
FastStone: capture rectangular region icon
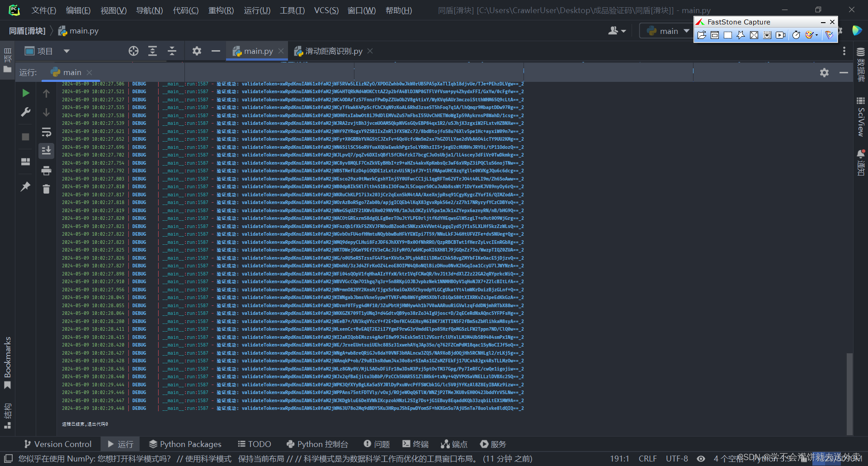pyautogui.click(x=728, y=35)
